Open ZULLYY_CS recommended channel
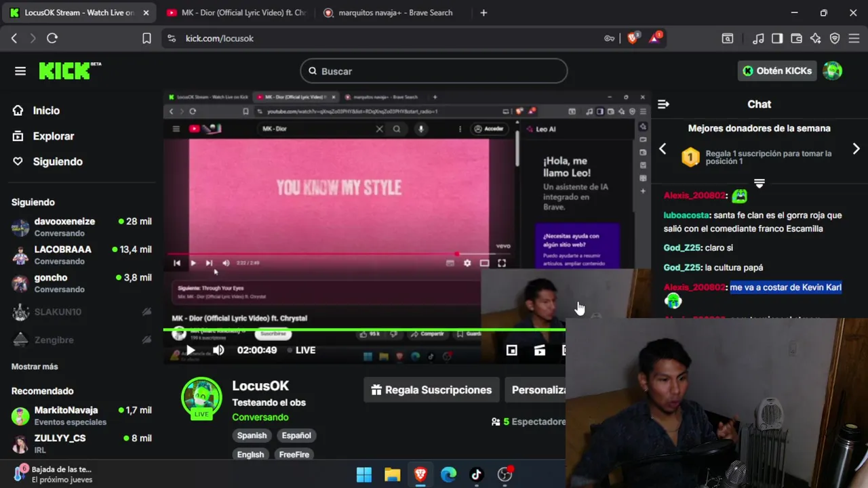The image size is (868, 488). [x=81, y=443]
